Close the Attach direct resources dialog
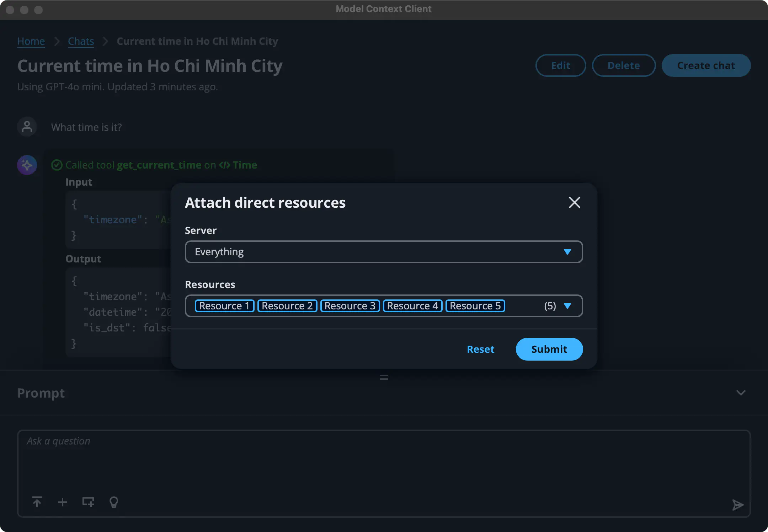768x532 pixels. (574, 203)
